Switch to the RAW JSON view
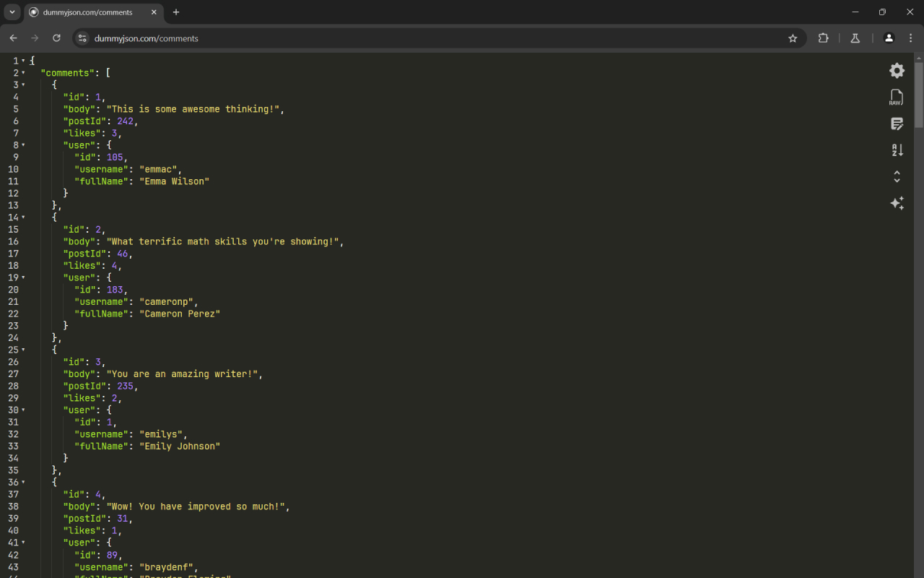The height and width of the screenshot is (578, 924). pos(896,97)
